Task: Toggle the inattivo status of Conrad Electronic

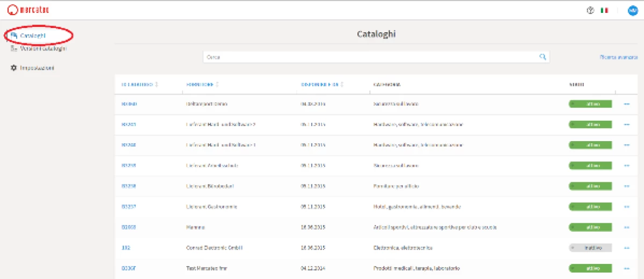Action: pos(590,248)
